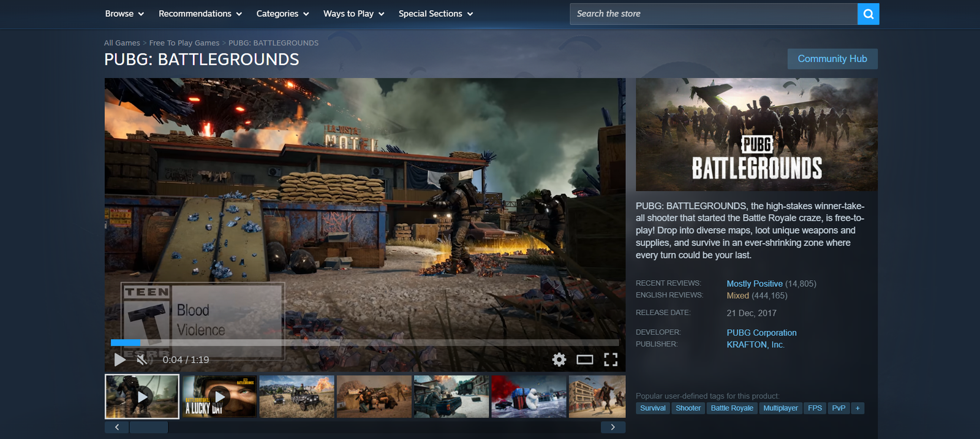980x439 pixels.
Task: Click the video progress bar
Action: 365,343
